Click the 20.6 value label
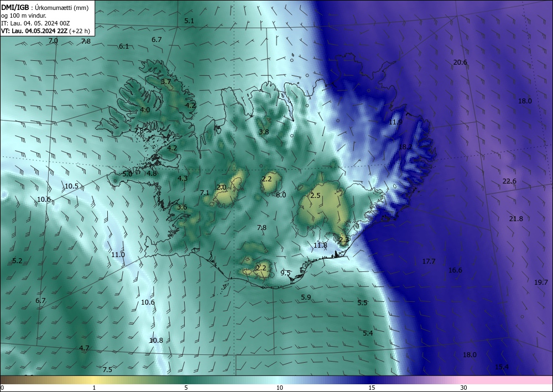 coord(460,62)
